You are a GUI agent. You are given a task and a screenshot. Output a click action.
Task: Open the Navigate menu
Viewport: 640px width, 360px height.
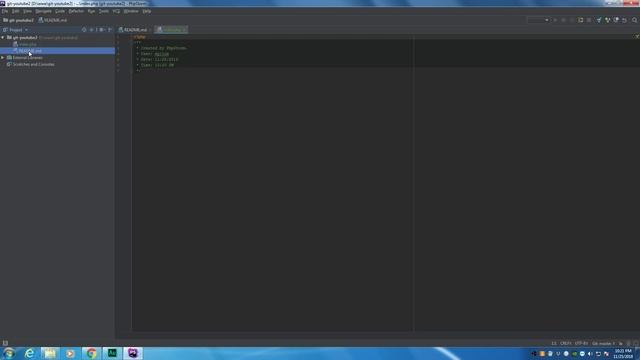click(x=43, y=11)
